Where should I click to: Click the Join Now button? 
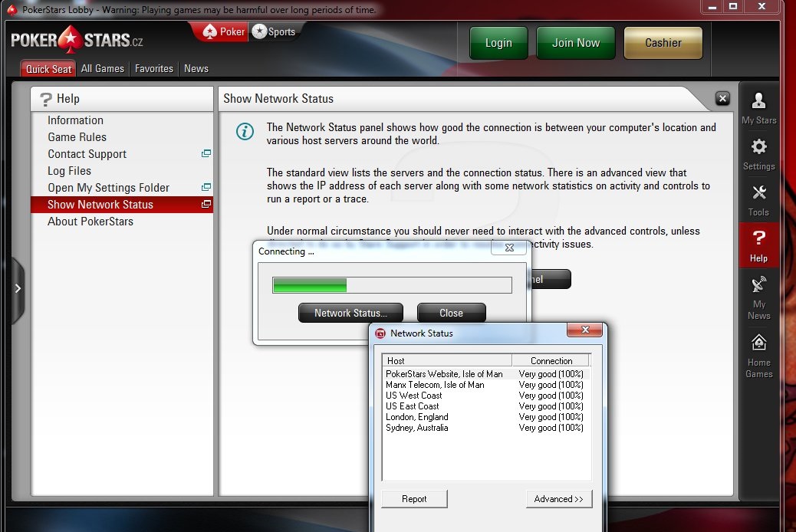576,43
